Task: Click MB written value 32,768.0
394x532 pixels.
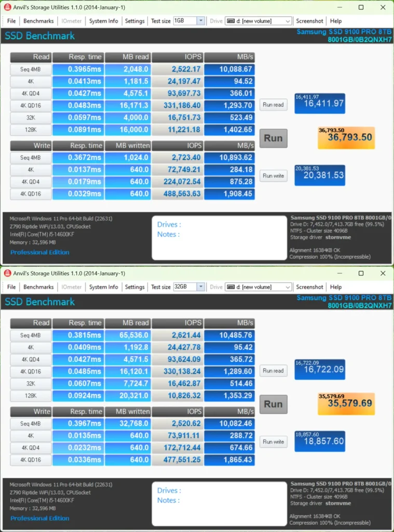Action: tap(128, 423)
